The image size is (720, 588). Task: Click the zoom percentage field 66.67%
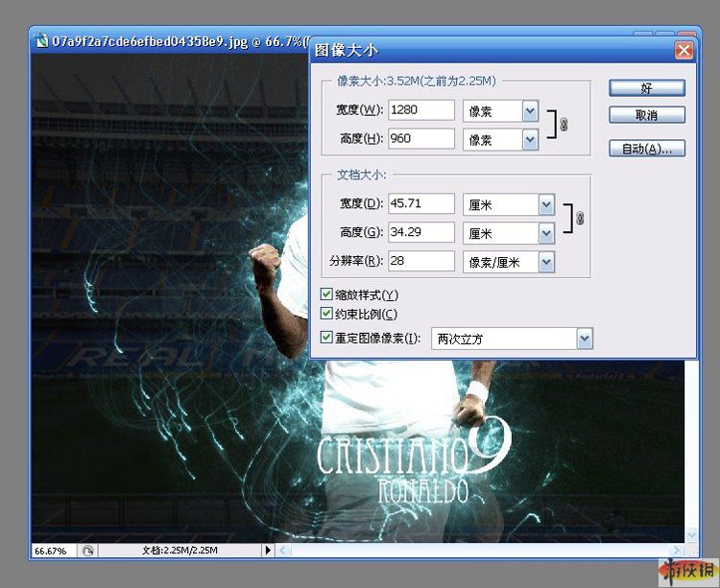point(53,551)
